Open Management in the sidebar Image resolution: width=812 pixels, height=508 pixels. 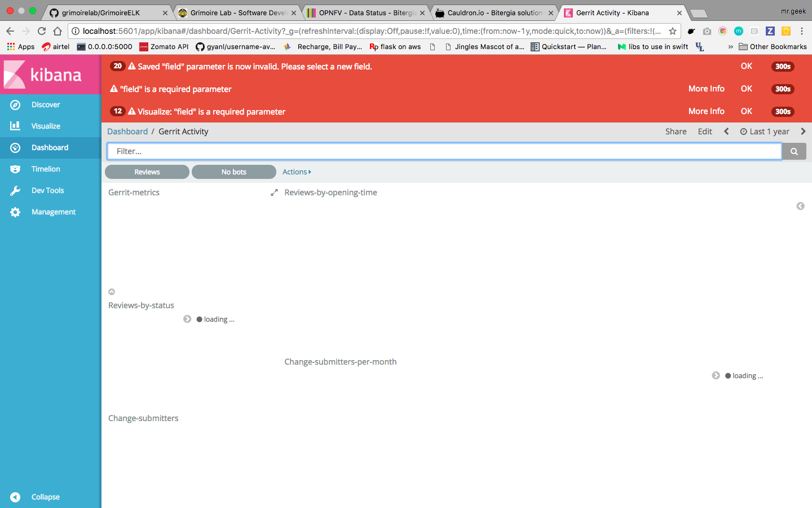[x=54, y=212]
